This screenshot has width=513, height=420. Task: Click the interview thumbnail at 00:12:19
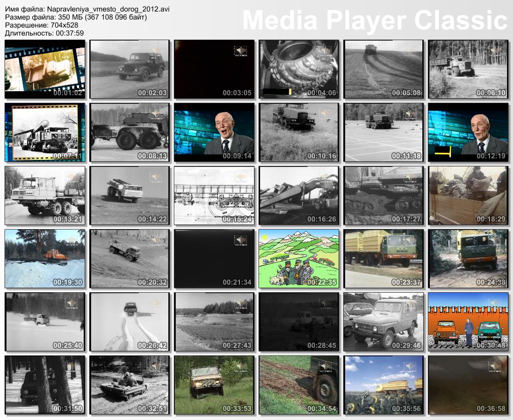pyautogui.click(x=468, y=132)
